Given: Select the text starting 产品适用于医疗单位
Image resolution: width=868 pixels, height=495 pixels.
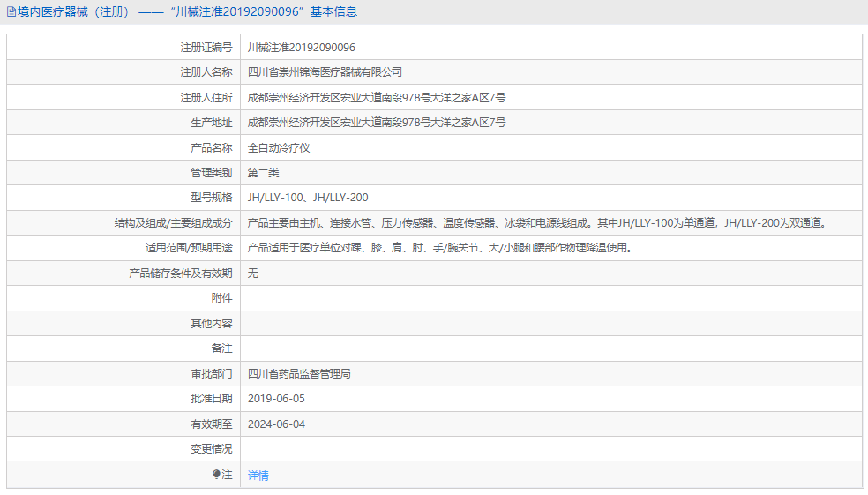Looking at the screenshot, I should (x=441, y=248).
